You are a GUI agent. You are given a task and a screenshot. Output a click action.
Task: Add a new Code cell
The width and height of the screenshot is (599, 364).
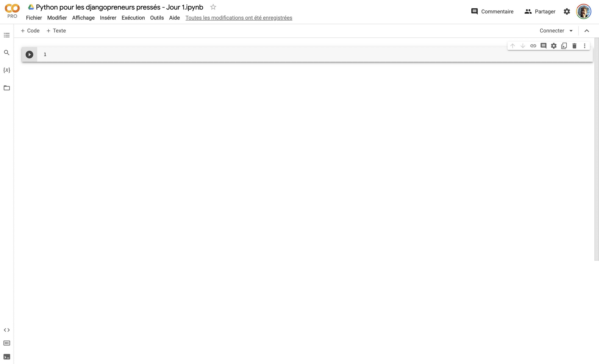tap(30, 31)
